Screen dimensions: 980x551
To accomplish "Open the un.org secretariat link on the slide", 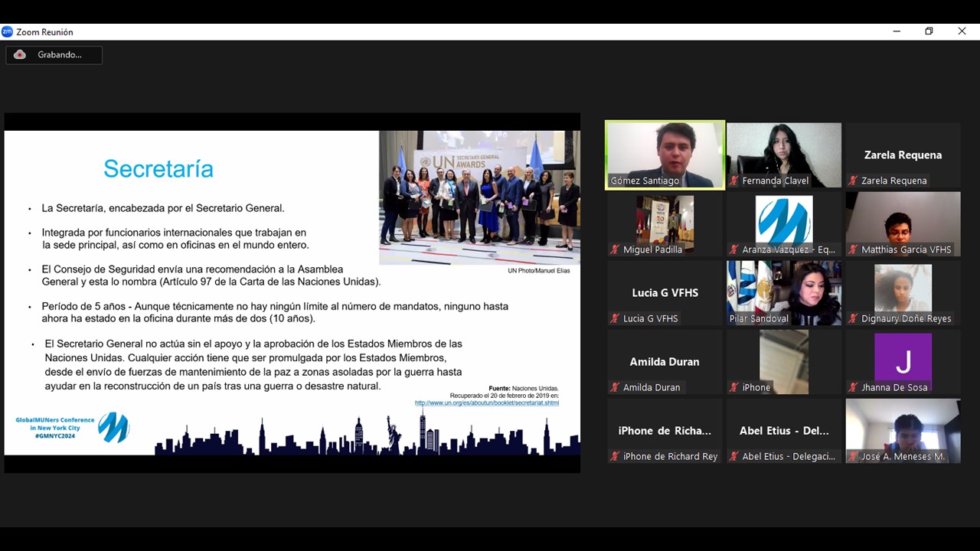I will 486,403.
